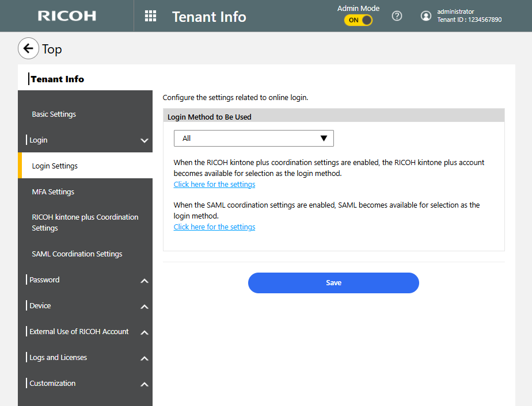Open the help question mark icon
The width and height of the screenshot is (532, 406).
[397, 16]
